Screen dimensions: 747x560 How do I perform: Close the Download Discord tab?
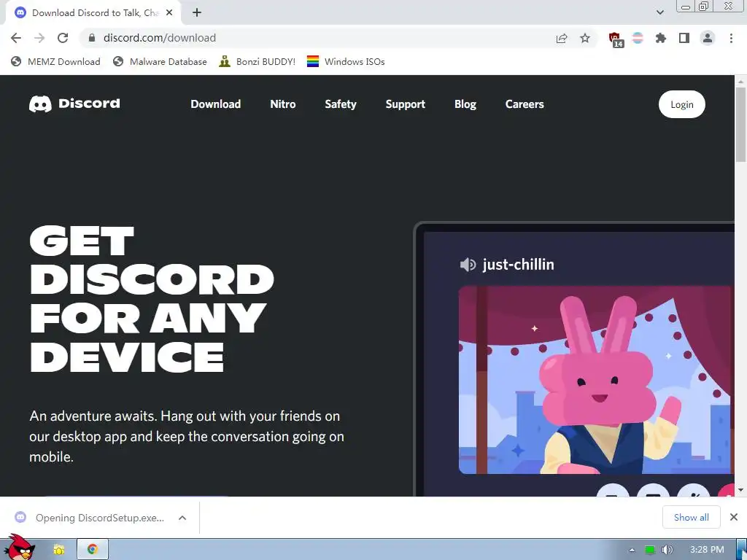169,13
